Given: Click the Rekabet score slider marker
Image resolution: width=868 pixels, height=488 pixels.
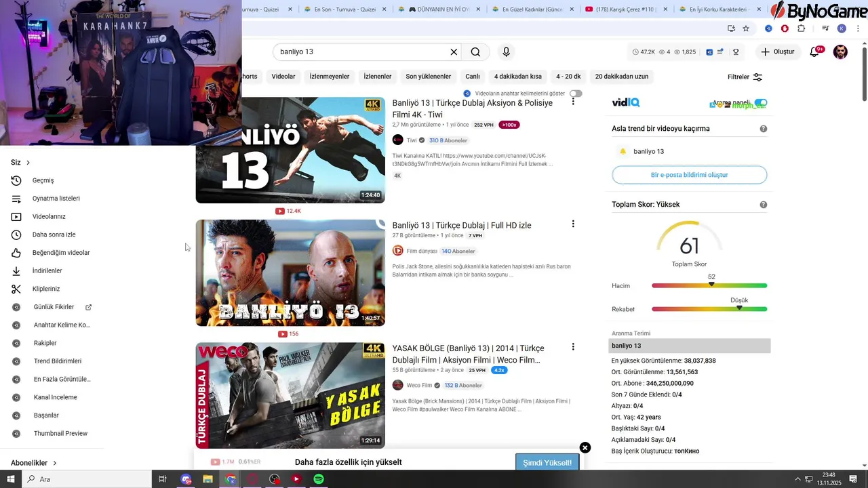Looking at the screenshot, I should (739, 308).
